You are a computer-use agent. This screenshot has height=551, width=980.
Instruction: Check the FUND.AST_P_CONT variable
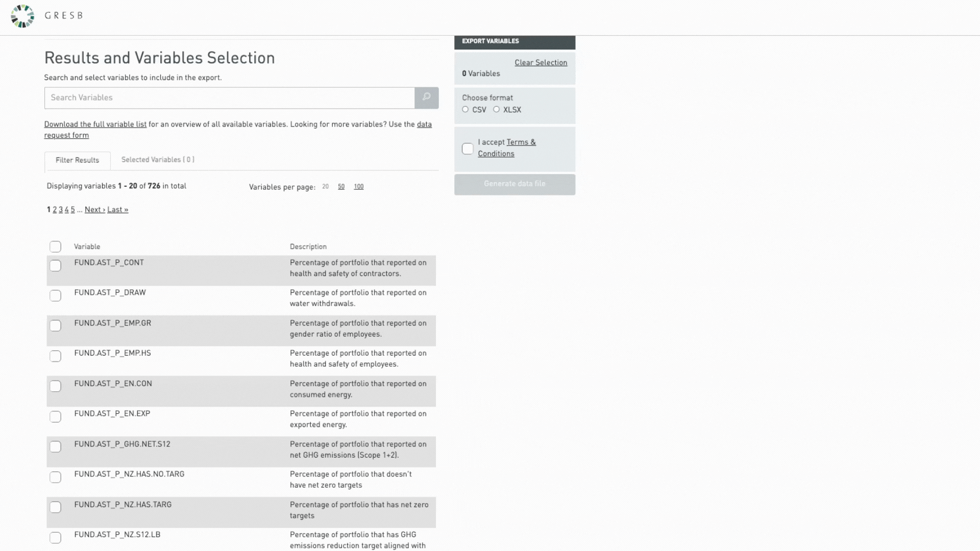pos(55,265)
